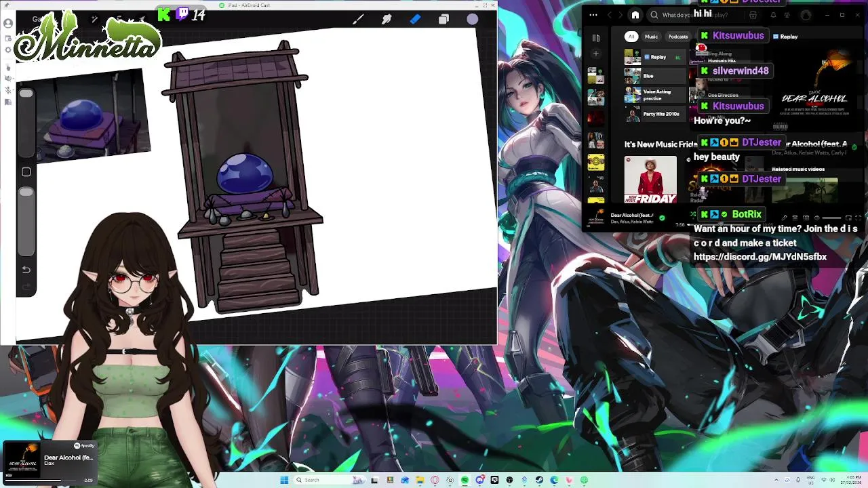
Task: Open the Voice Acting practice playlist
Action: click(655, 95)
